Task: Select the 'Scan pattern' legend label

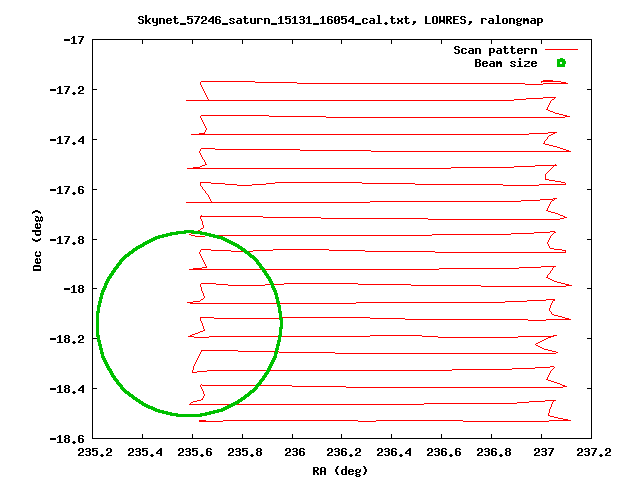Action: (x=495, y=50)
